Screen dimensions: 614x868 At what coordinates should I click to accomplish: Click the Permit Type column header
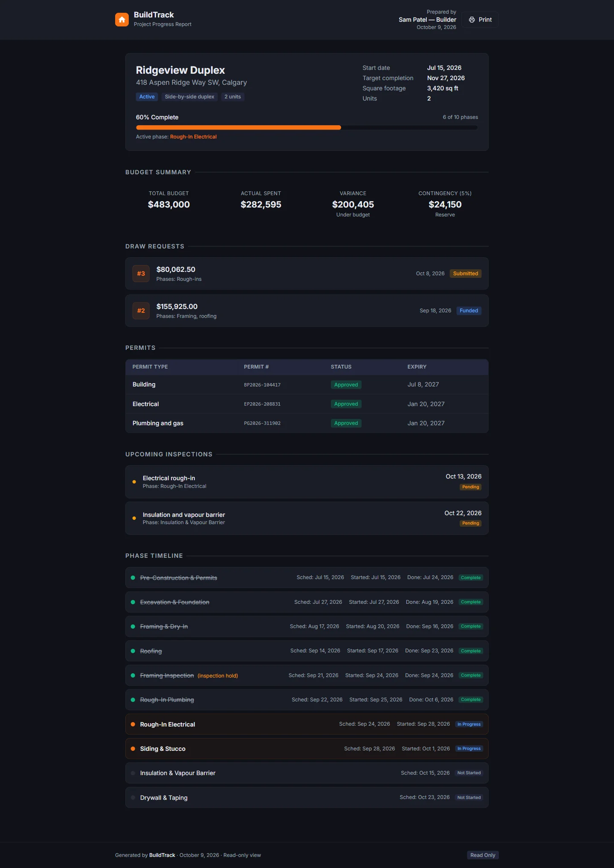pos(150,367)
